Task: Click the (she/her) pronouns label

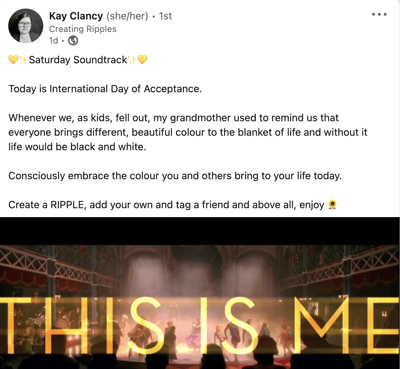Action: tap(127, 16)
